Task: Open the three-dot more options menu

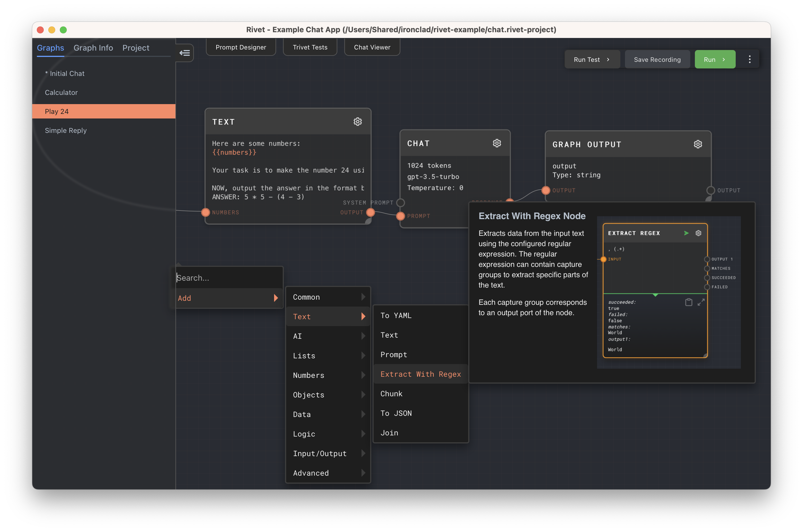Action: [x=750, y=59]
